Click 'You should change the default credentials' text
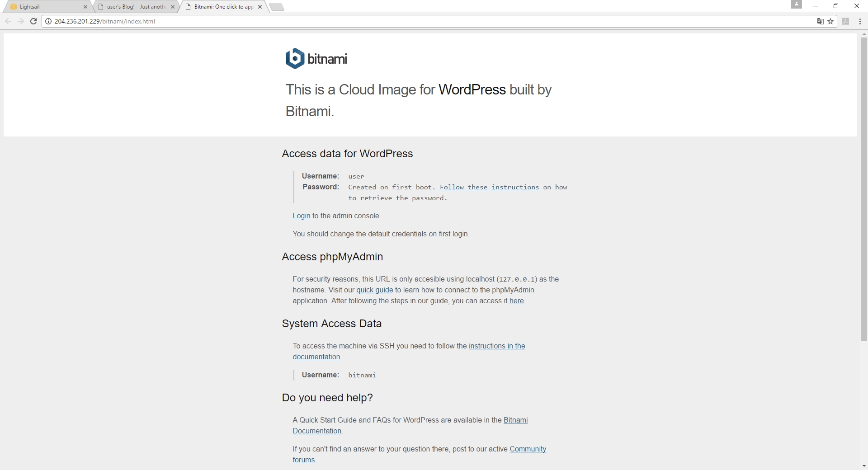The image size is (868, 470). 381,234
